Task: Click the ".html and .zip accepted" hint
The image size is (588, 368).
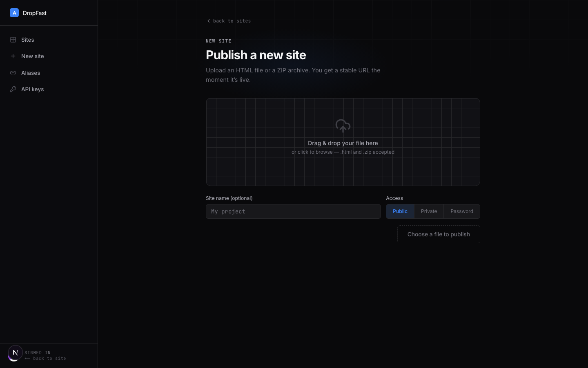Action: point(367,152)
